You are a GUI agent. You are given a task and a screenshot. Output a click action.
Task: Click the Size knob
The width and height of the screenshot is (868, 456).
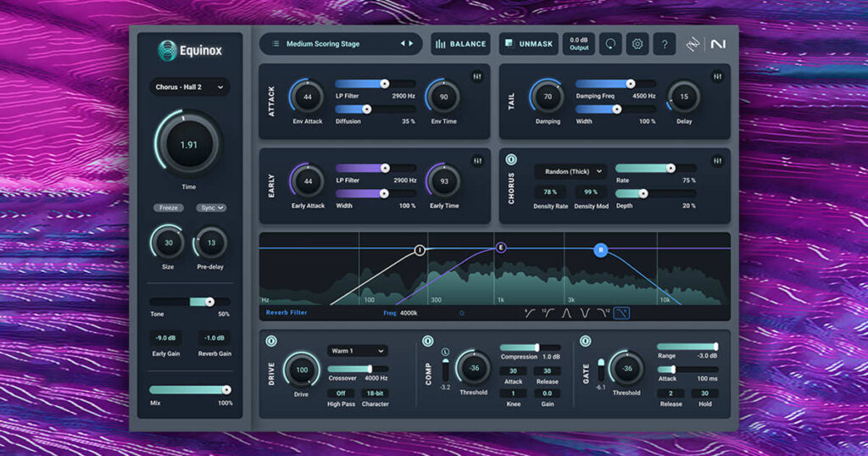168,242
